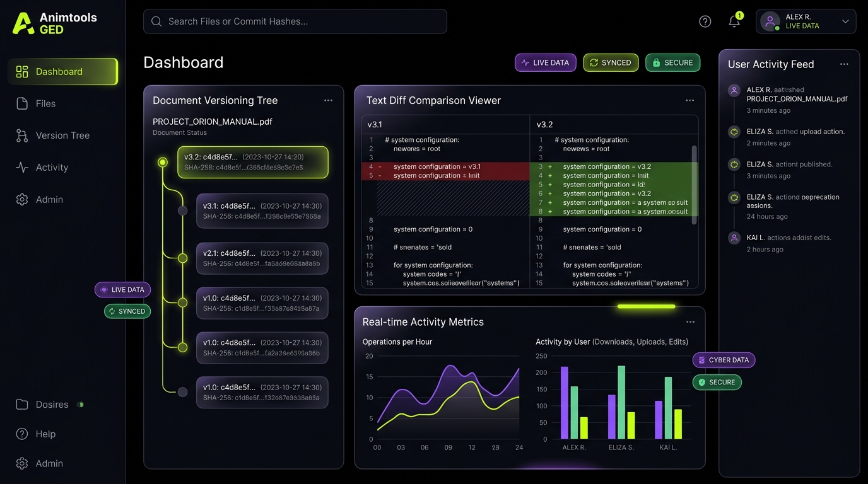Viewport: 868px width, 484px height.
Task: Select the v3.2 node in version tree
Action: click(x=163, y=163)
